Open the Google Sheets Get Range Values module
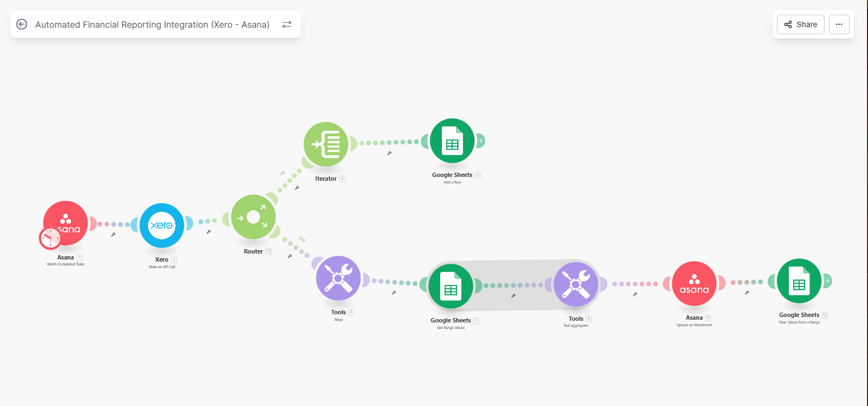 click(x=451, y=286)
